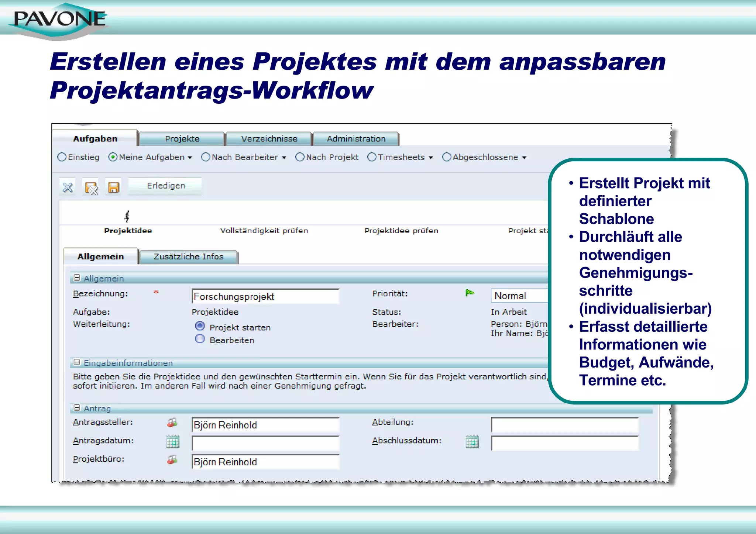756x534 pixels.
Task: Click the Bezeichnung field containing Forschungsprojekt
Action: [265, 296]
